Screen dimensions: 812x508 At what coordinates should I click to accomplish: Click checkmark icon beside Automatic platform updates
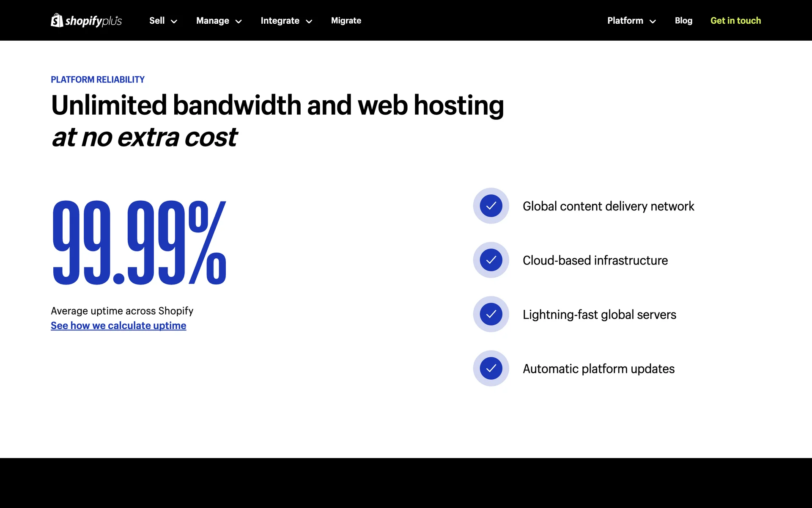491,368
